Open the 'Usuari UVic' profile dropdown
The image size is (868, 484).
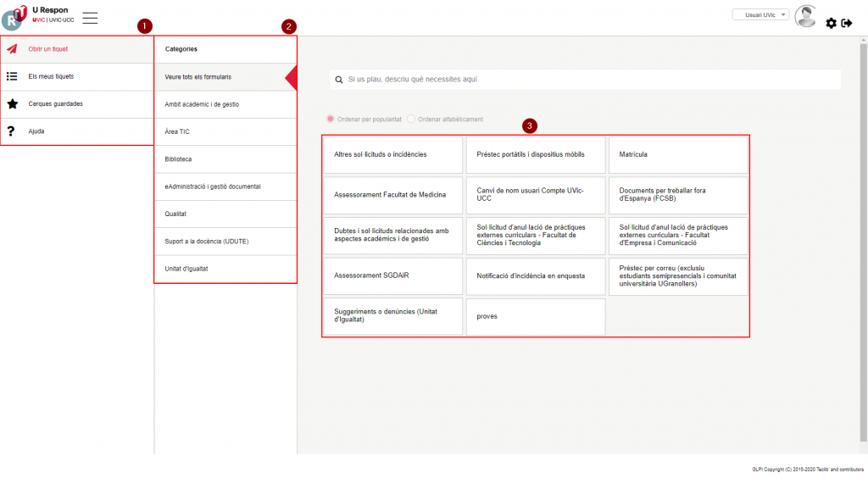click(760, 14)
